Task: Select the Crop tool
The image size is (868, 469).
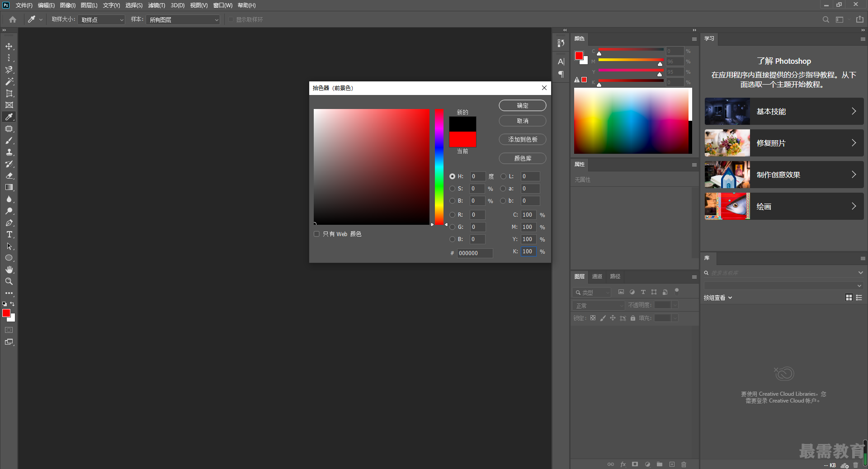Action: [9, 94]
